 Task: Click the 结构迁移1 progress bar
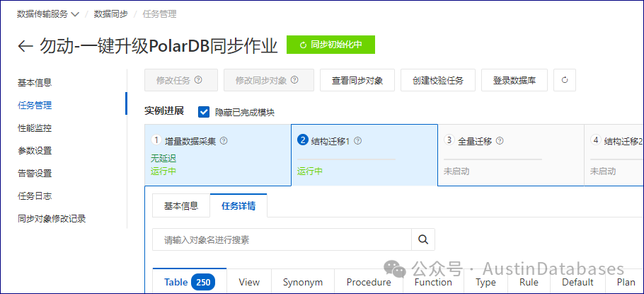346,159
